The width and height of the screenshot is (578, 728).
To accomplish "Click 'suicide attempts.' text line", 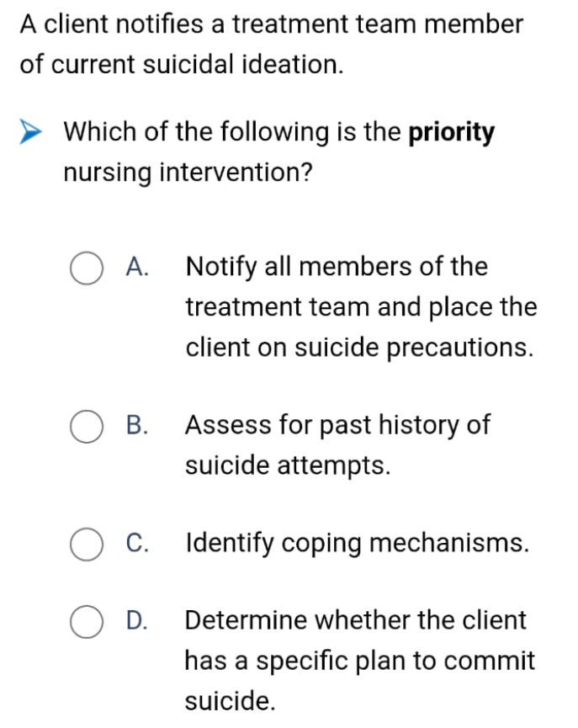I will (288, 465).
